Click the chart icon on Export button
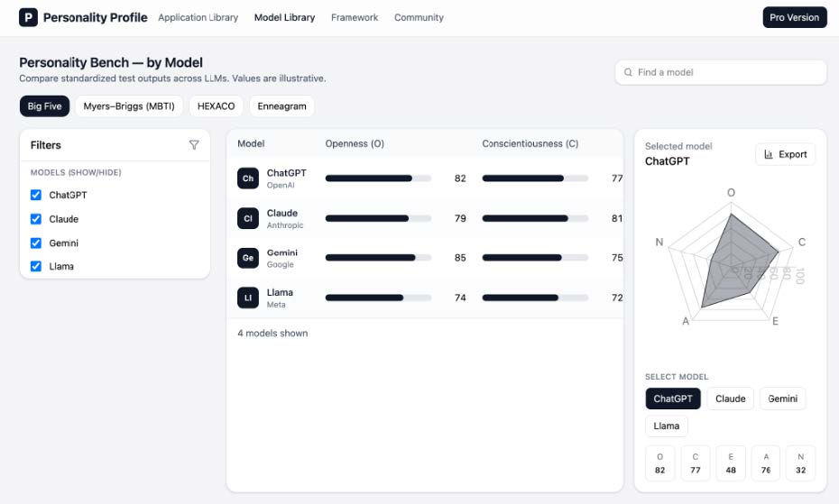839x504 pixels. tap(769, 154)
